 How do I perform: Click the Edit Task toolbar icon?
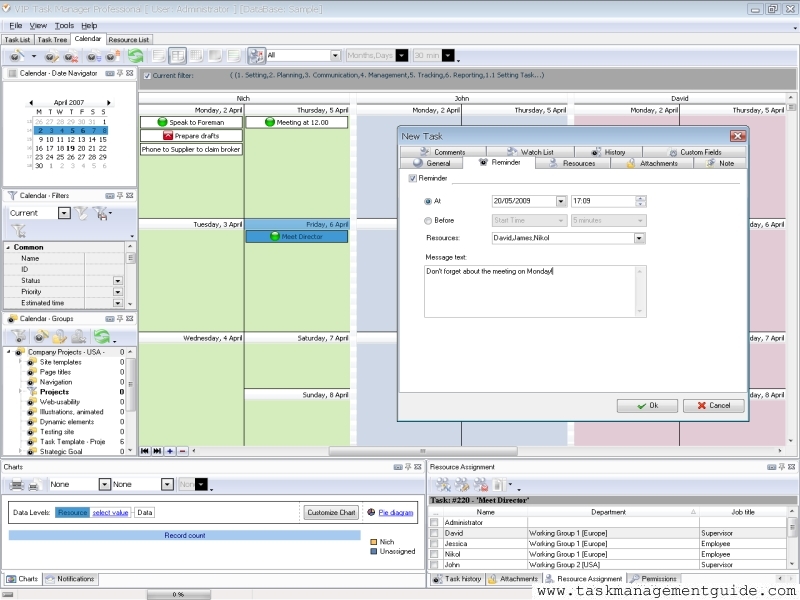click(x=52, y=56)
